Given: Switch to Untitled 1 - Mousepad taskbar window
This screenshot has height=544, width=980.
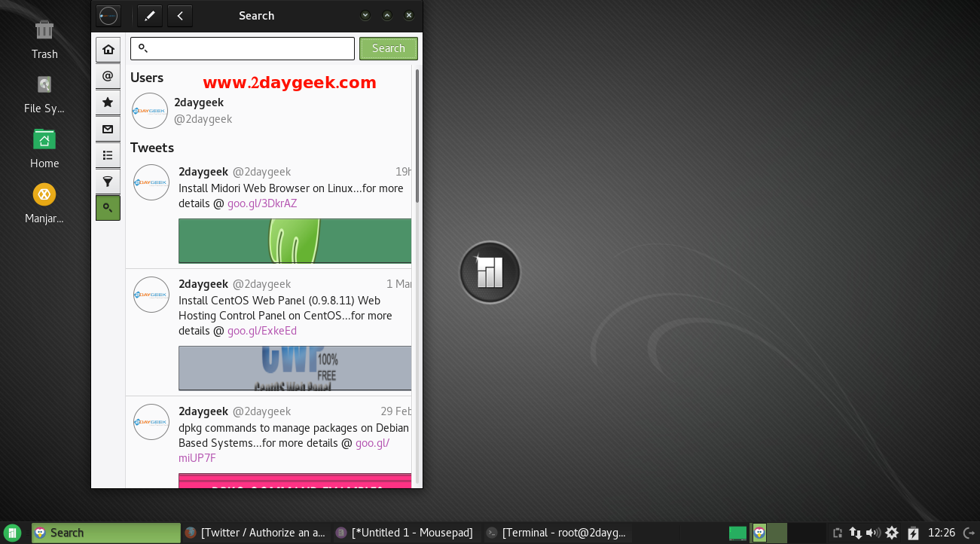Looking at the screenshot, I should click(x=405, y=533).
